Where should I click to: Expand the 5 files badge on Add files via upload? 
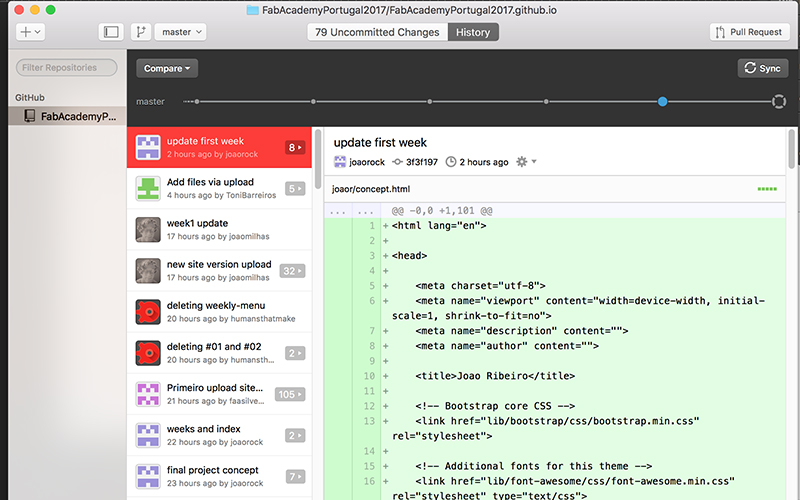tap(295, 189)
